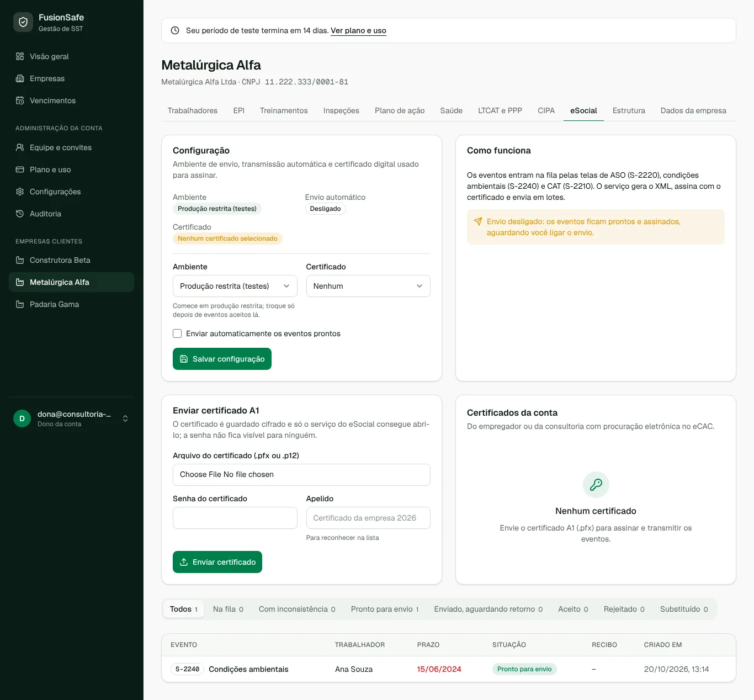Filter events by Na fila
The width and height of the screenshot is (754, 700).
pos(228,609)
